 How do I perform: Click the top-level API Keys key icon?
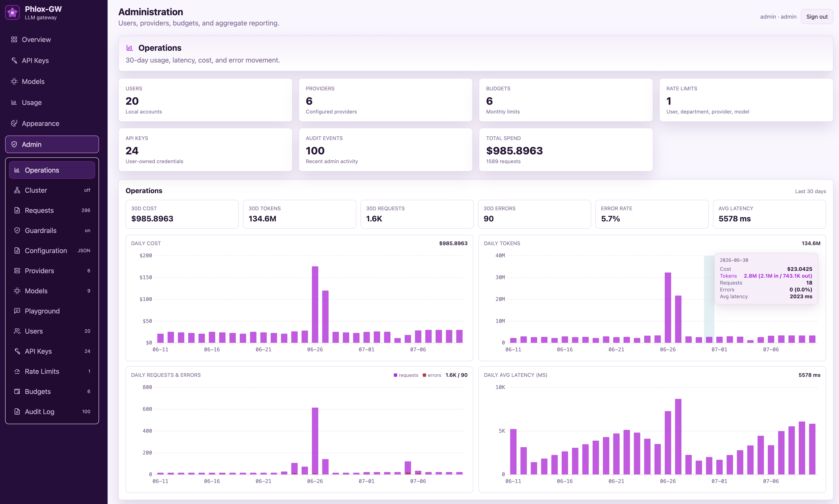tap(14, 60)
